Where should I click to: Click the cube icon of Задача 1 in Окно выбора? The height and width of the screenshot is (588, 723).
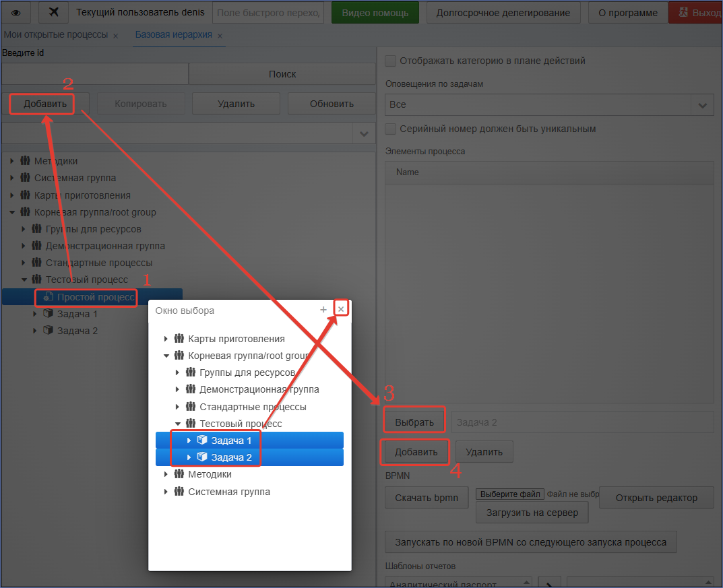[202, 440]
